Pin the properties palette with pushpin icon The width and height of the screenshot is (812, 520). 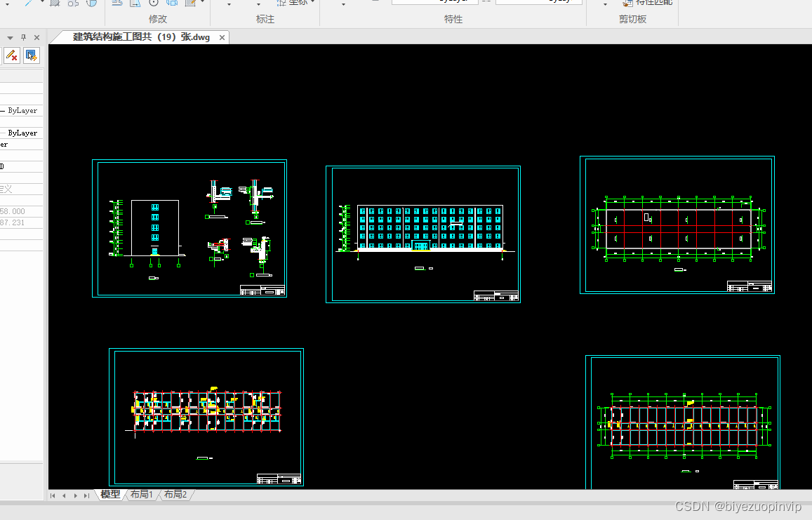coord(23,37)
